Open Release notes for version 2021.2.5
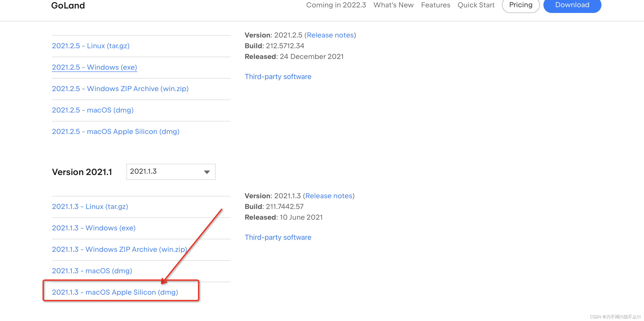 330,35
